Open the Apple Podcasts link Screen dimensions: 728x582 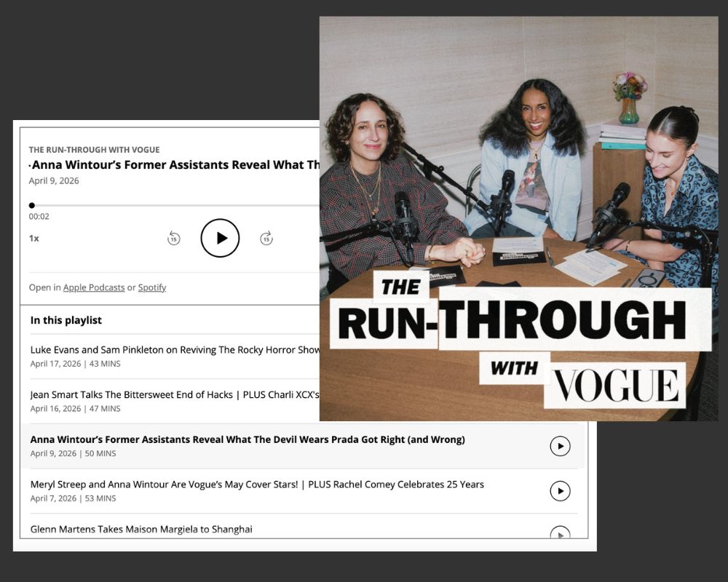(x=94, y=287)
